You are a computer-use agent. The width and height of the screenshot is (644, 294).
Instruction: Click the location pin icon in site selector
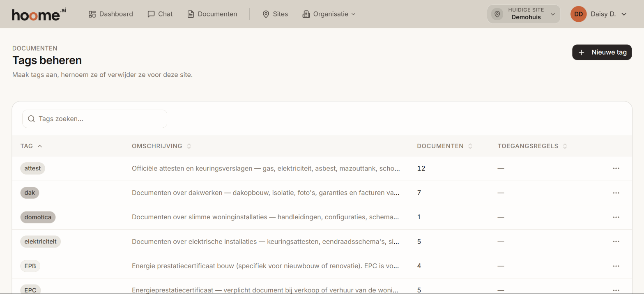click(x=497, y=14)
